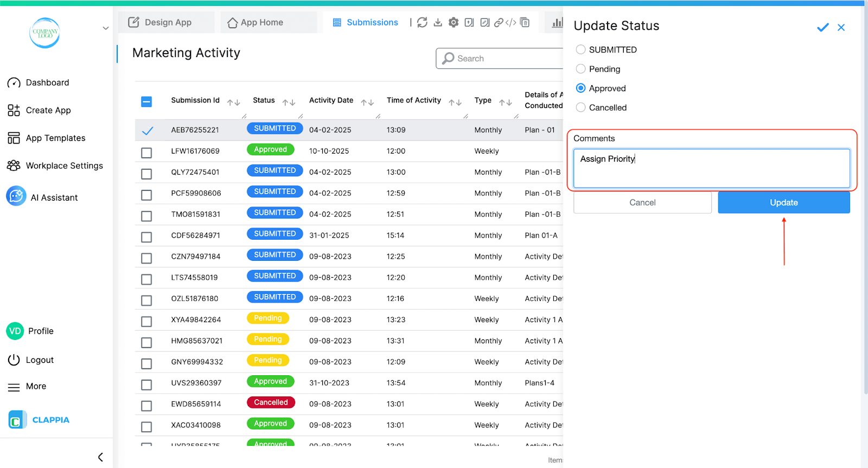Click the VD profile avatar
The height and width of the screenshot is (468, 868).
pyautogui.click(x=15, y=331)
